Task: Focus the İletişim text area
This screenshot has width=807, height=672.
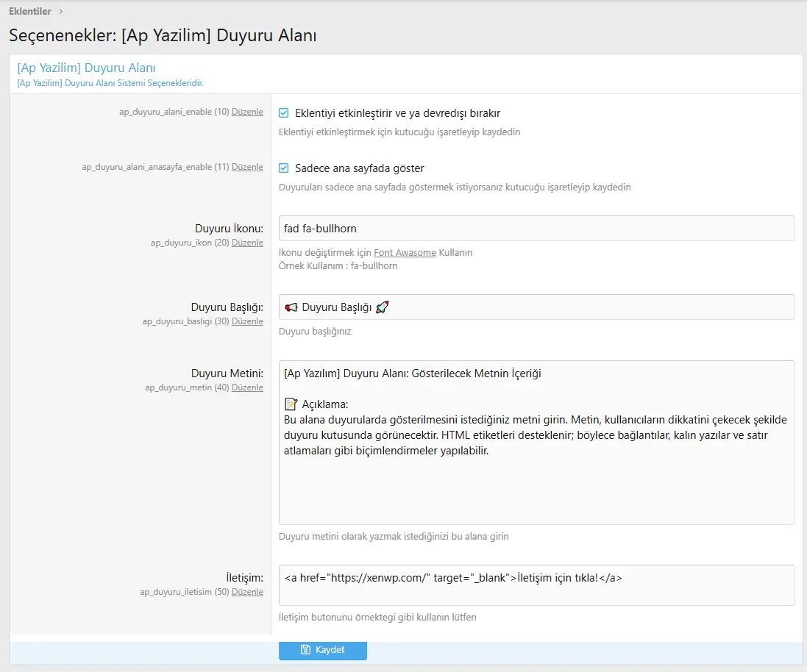Action: click(536, 585)
